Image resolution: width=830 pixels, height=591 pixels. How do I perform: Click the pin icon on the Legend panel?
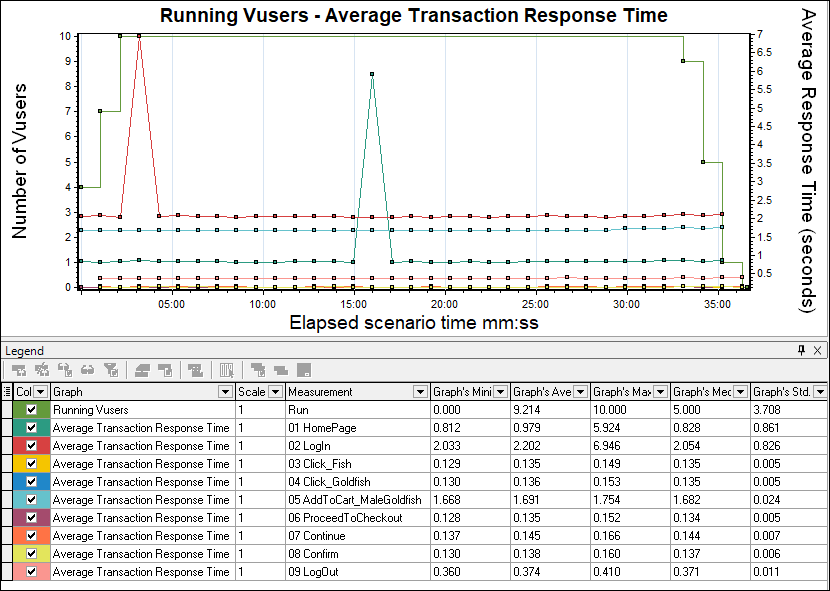click(x=802, y=350)
